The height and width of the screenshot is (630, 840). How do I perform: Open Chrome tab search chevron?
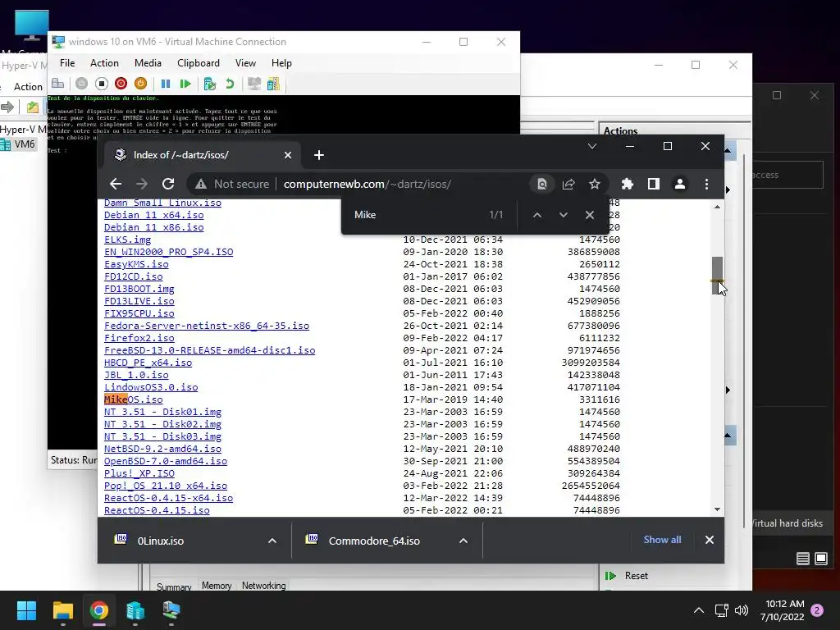coord(592,146)
